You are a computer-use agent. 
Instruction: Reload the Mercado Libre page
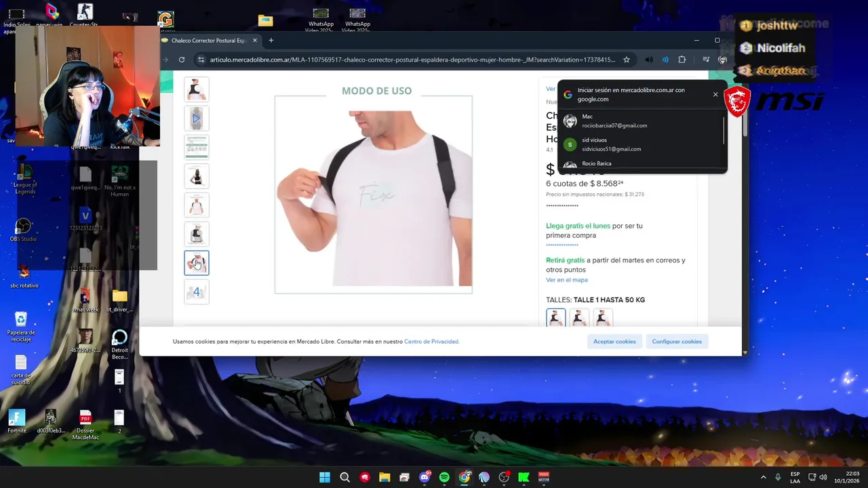(x=182, y=60)
